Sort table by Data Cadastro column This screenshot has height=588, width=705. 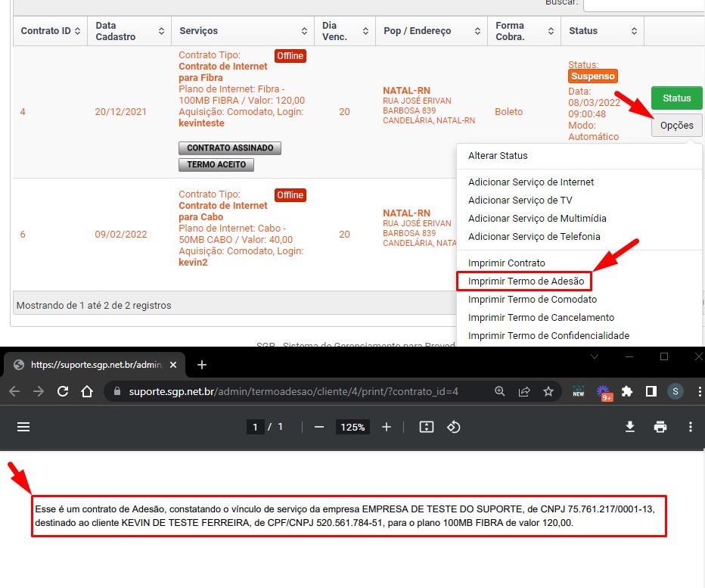click(x=129, y=31)
